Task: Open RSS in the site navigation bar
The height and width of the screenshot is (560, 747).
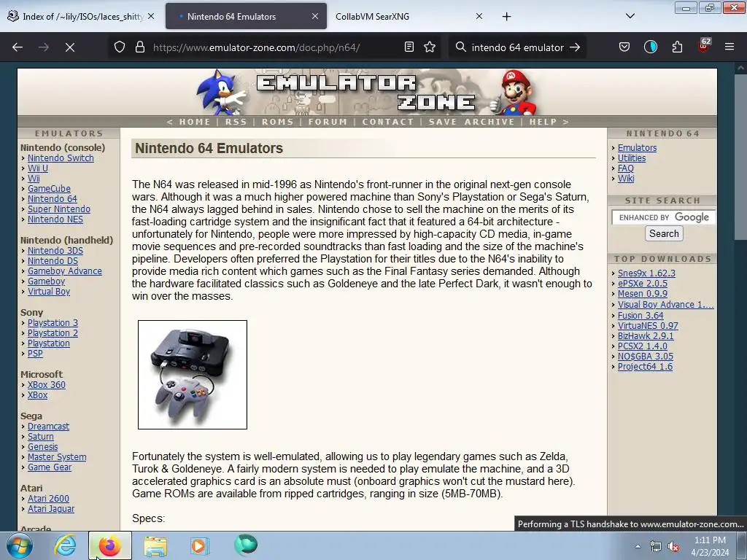Action: 236,122
